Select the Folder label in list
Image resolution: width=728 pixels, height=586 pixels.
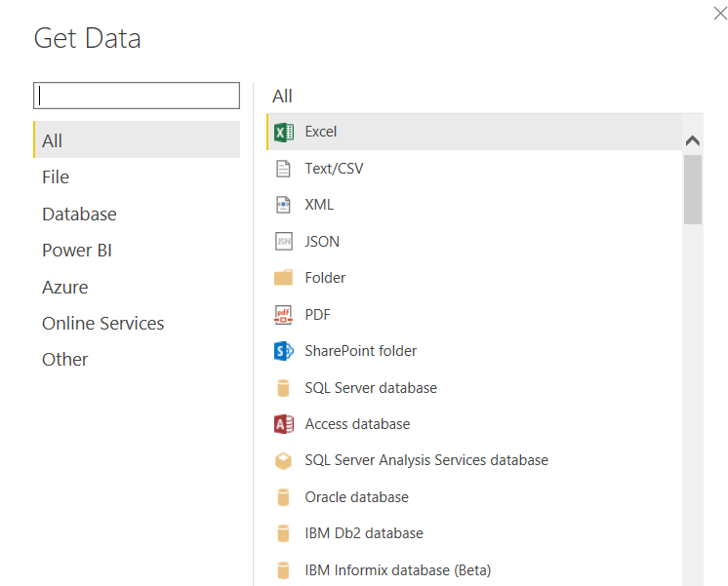[325, 278]
